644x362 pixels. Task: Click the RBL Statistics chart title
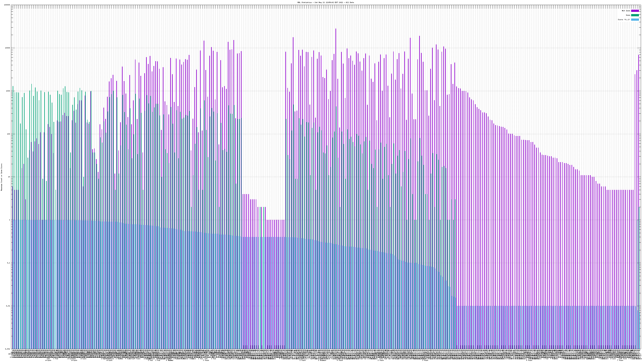[325, 2]
